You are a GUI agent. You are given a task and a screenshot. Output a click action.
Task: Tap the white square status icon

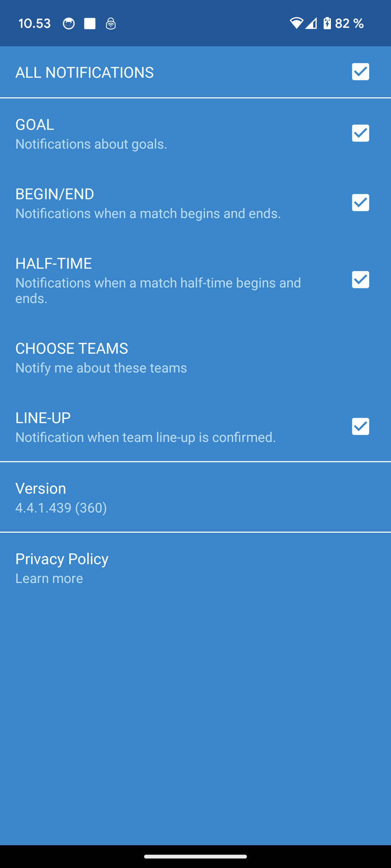[x=90, y=24]
